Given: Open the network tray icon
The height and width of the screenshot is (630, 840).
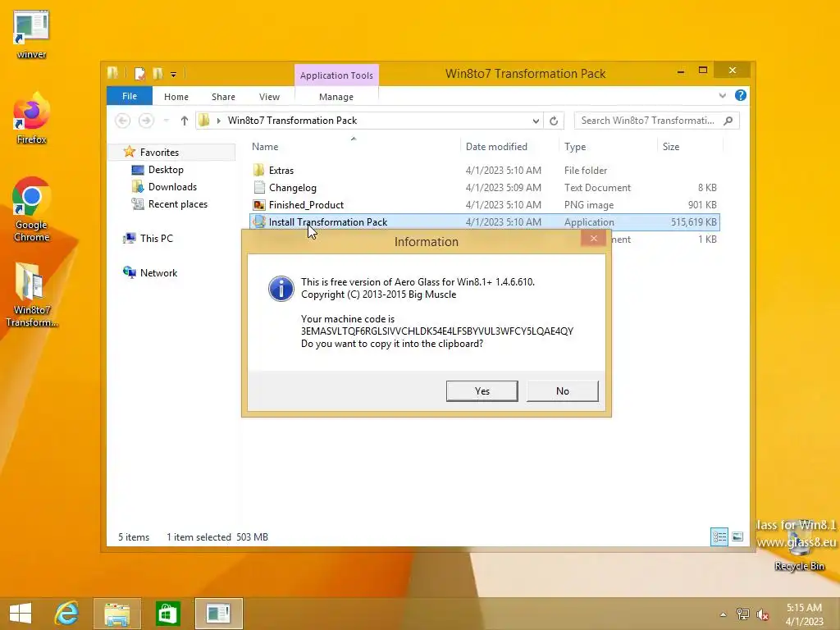Looking at the screenshot, I should click(x=742, y=614).
